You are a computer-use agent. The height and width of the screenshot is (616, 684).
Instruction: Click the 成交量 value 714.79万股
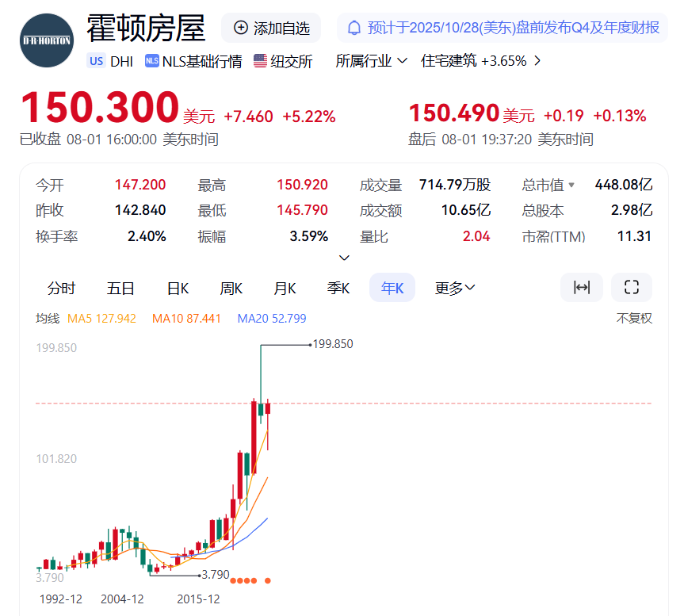455,185
